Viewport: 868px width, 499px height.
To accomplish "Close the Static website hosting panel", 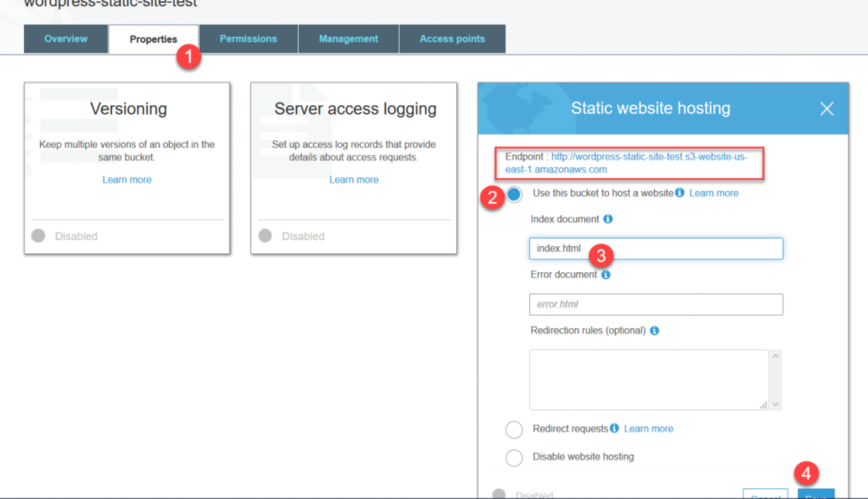I will (x=826, y=108).
